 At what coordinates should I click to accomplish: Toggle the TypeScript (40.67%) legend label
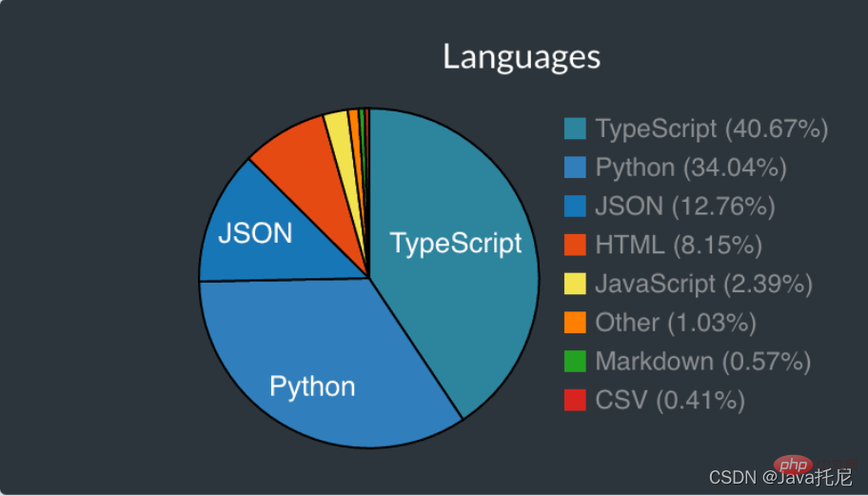pos(711,129)
